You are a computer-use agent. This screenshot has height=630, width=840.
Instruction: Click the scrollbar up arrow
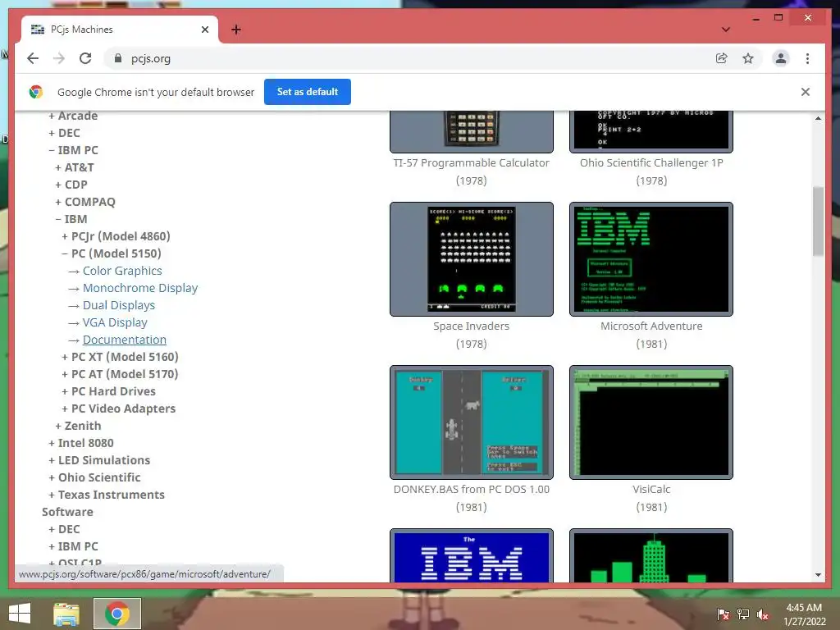(818, 118)
